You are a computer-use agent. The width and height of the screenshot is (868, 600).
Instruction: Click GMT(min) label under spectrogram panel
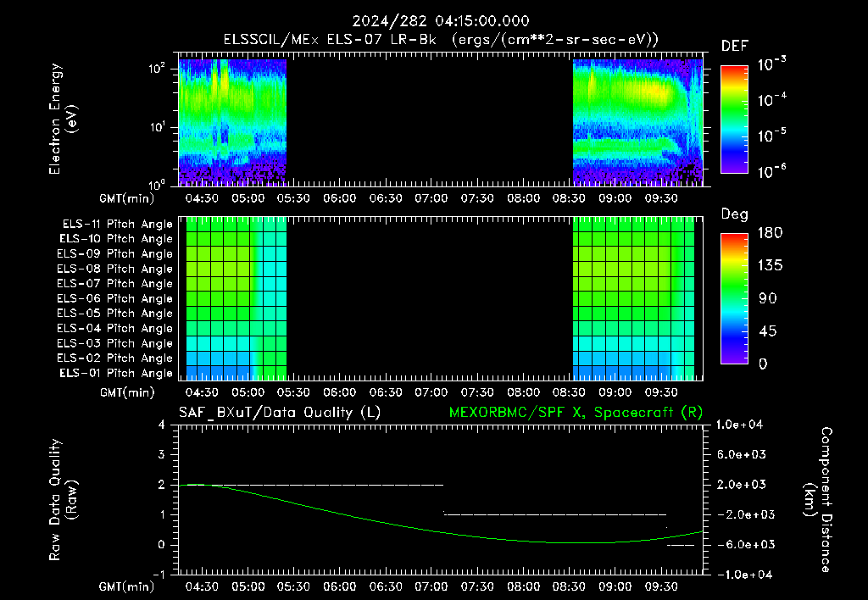tap(127, 198)
